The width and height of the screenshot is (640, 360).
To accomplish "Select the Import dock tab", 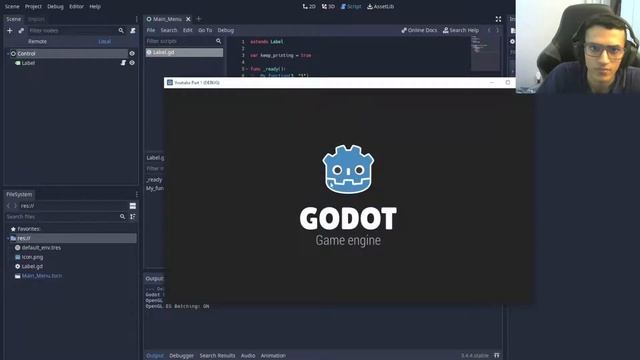I will coord(36,19).
